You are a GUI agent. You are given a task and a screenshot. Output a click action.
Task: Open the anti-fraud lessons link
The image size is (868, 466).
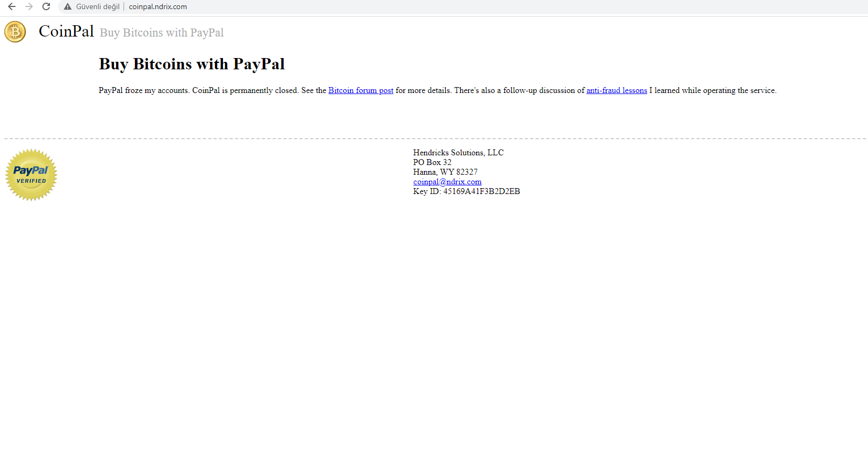point(617,90)
